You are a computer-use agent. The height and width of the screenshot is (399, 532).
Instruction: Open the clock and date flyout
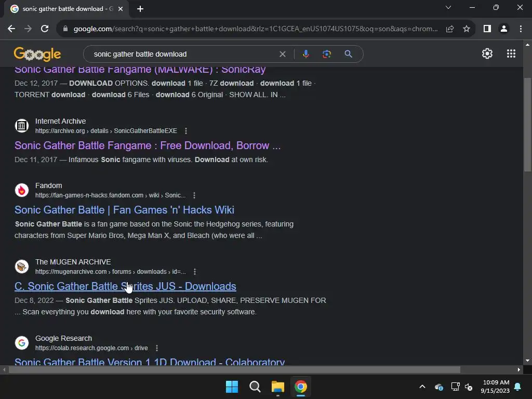pos(495,387)
